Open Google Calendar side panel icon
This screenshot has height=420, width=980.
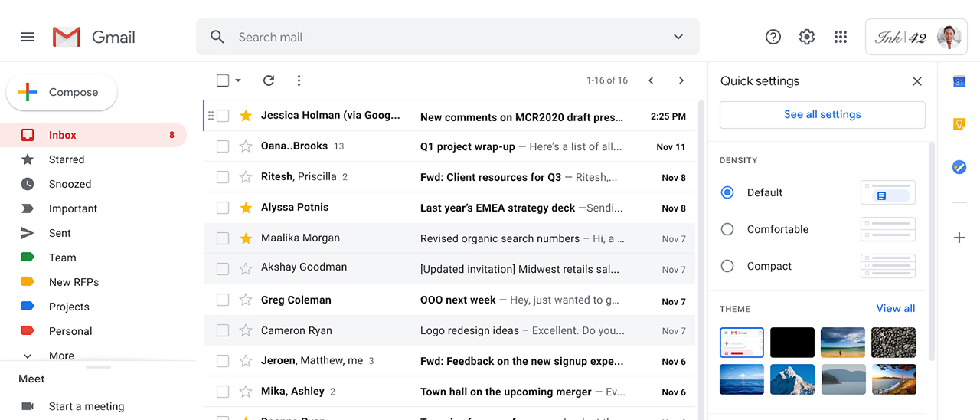959,81
